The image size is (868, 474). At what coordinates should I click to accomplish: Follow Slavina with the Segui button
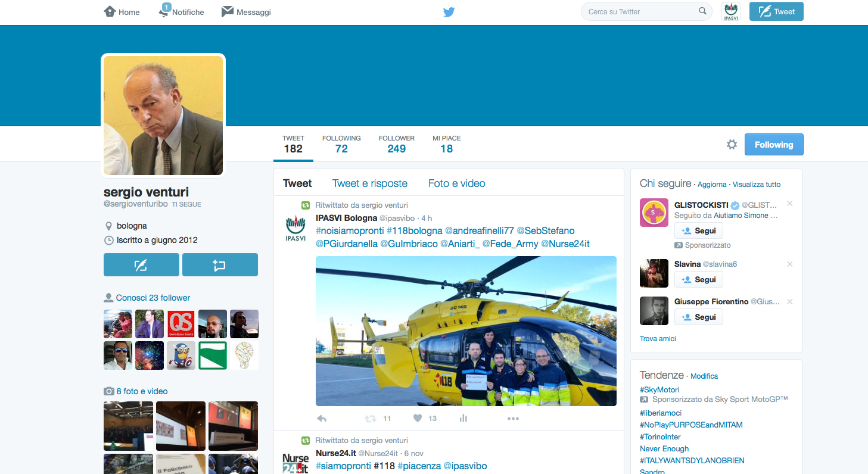point(698,280)
